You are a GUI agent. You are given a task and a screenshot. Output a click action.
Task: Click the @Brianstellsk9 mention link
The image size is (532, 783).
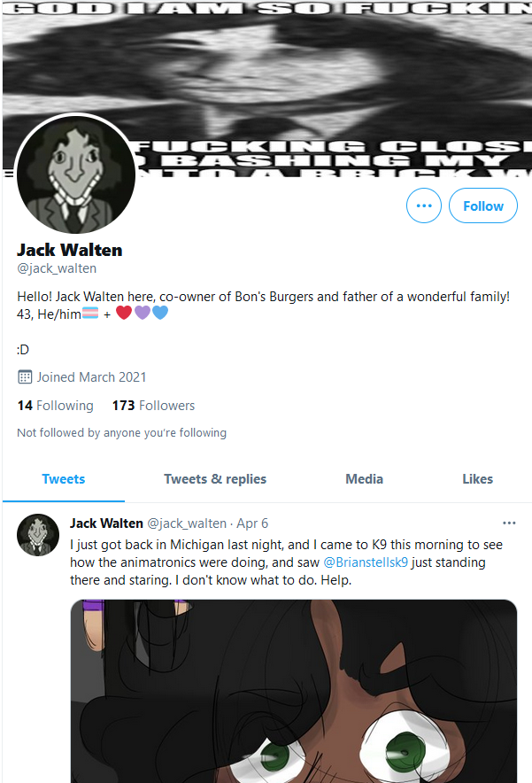[366, 562]
